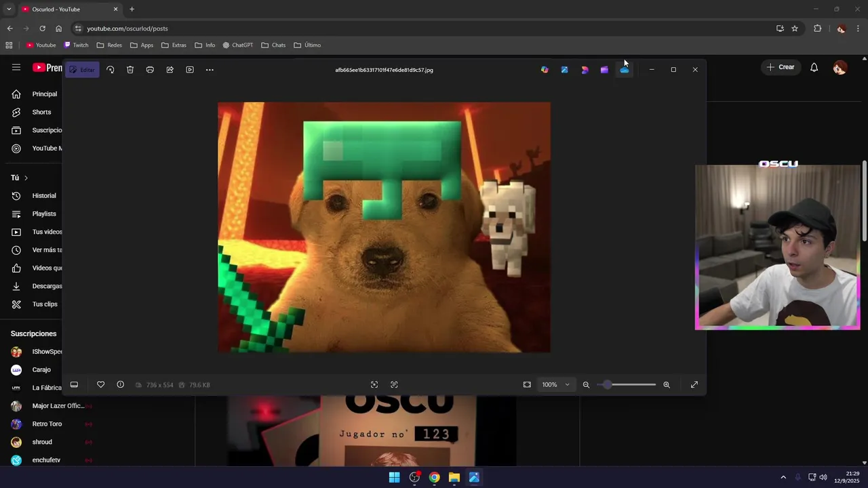Screen dimensions: 868x488
Task: Open a new Chrome tab
Action: (x=132, y=9)
